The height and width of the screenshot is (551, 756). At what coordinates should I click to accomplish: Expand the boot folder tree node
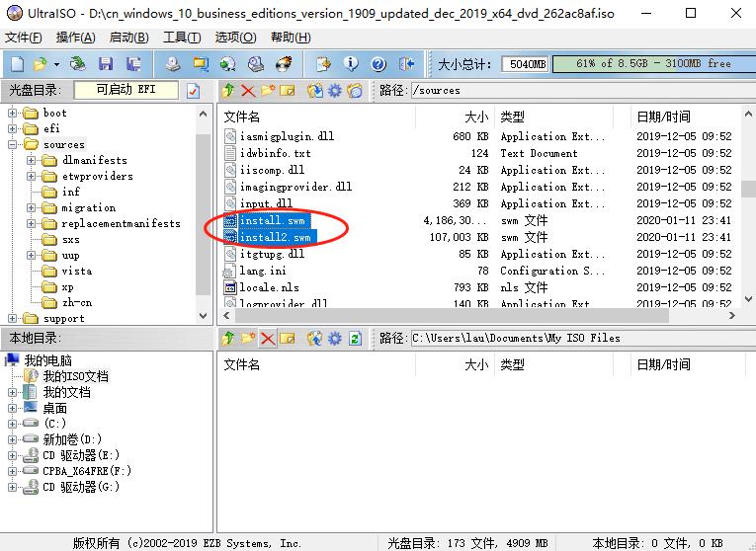point(12,114)
